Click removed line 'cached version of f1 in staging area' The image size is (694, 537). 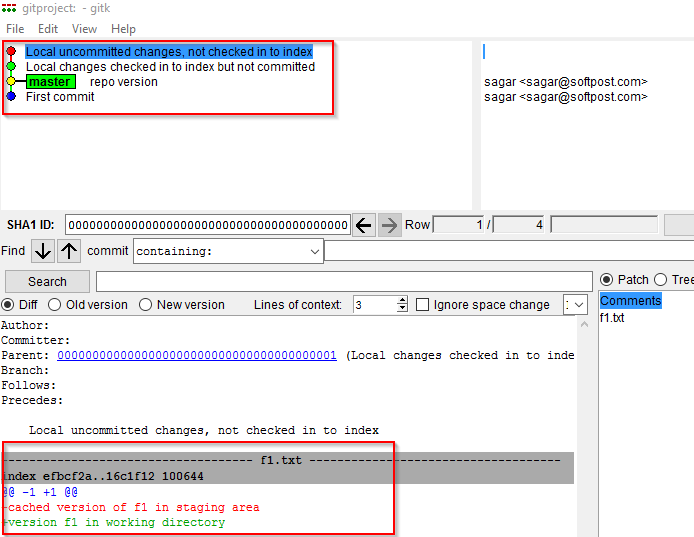[x=131, y=507]
